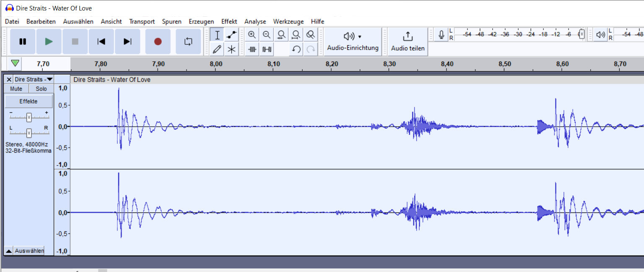Image resolution: width=644 pixels, height=272 pixels.
Task: Click the Zoom Out magnifier
Action: pos(266,35)
